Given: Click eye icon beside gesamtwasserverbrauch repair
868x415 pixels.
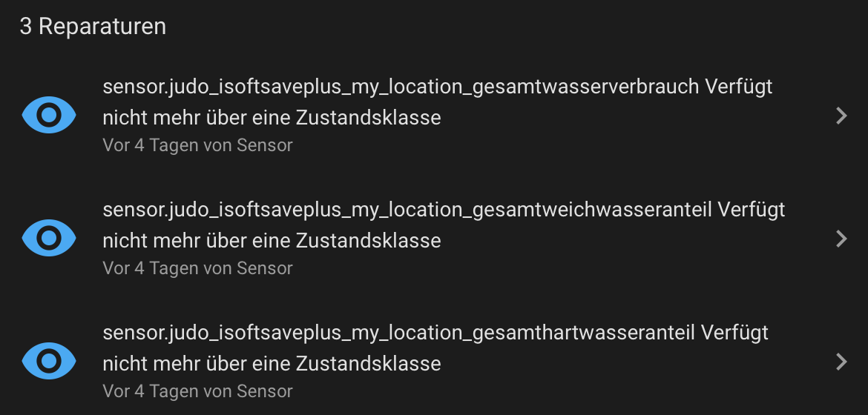Looking at the screenshot, I should (x=49, y=115).
